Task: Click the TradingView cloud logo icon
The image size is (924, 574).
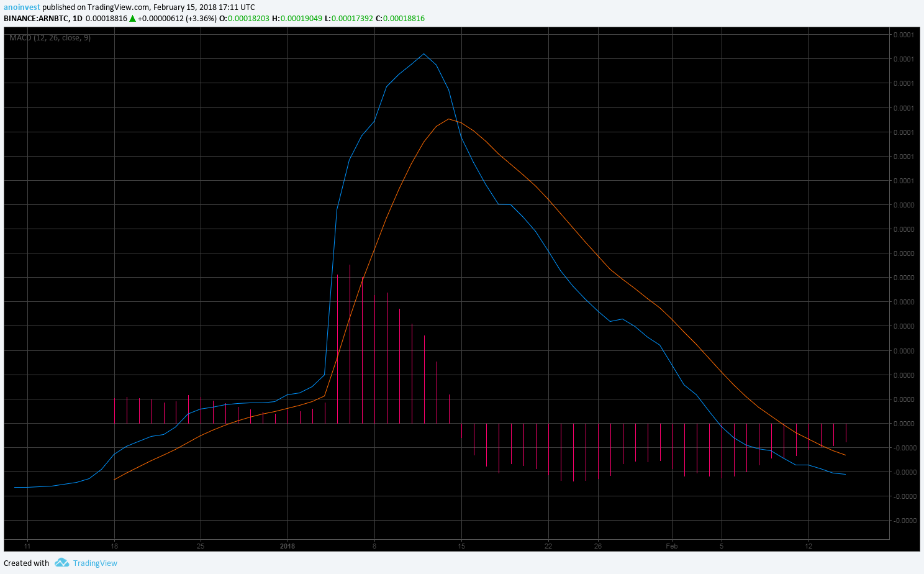Action: click(61, 563)
